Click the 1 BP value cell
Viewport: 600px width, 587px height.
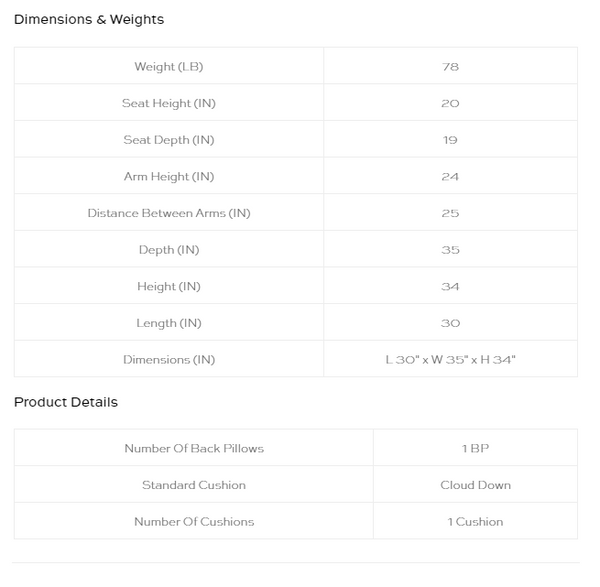(476, 448)
